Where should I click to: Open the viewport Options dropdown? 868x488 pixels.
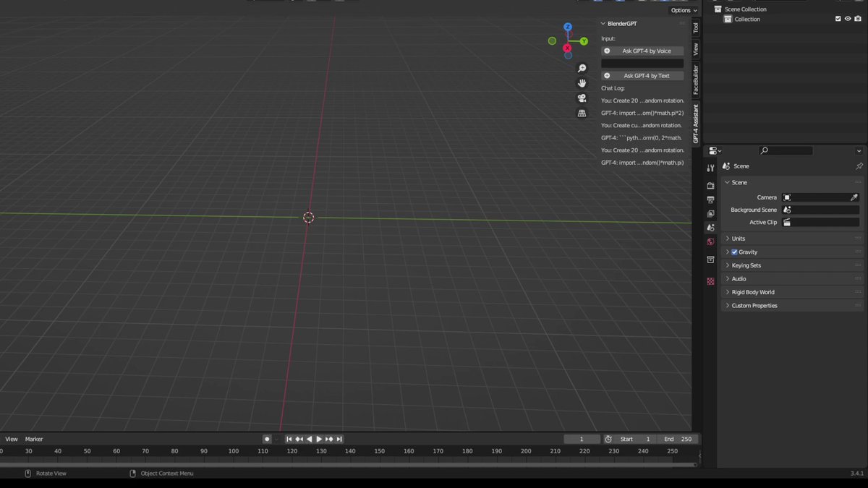(684, 10)
